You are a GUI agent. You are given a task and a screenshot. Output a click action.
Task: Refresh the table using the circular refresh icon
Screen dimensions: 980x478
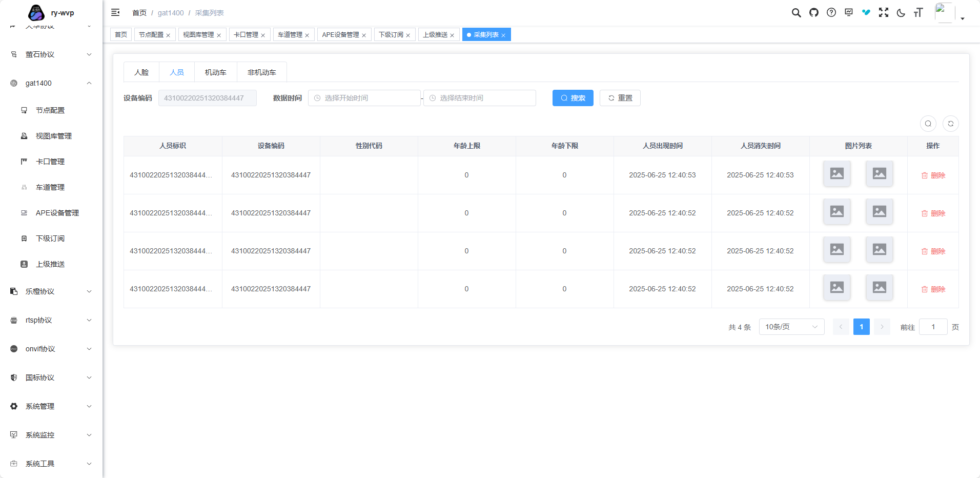(950, 124)
